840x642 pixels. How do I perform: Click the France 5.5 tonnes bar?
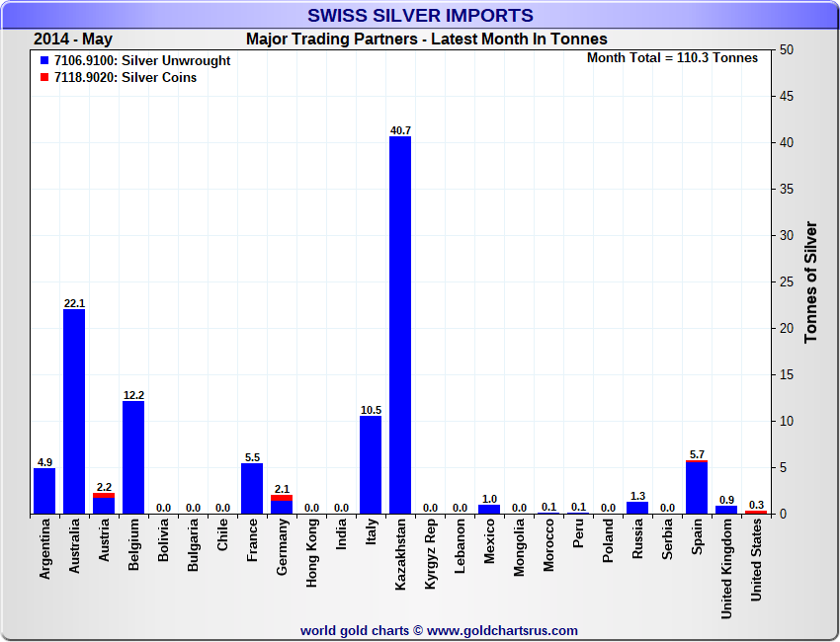(x=252, y=488)
